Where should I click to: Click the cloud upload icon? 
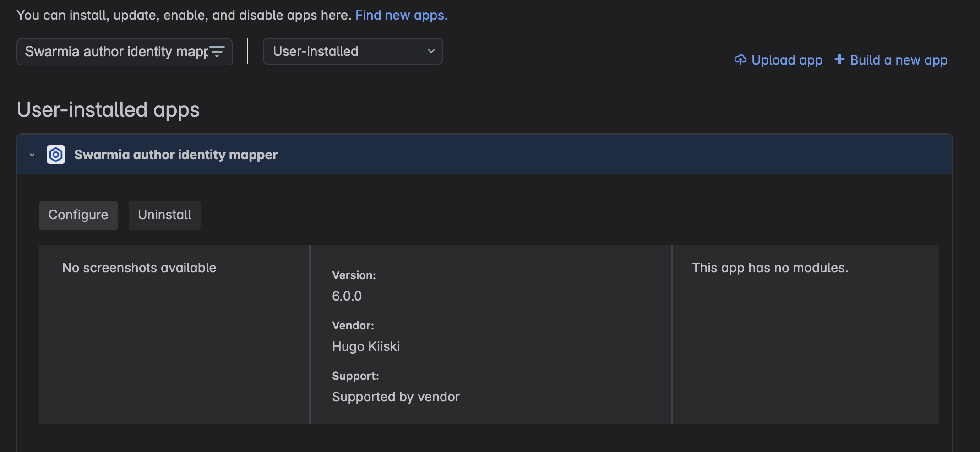(740, 60)
